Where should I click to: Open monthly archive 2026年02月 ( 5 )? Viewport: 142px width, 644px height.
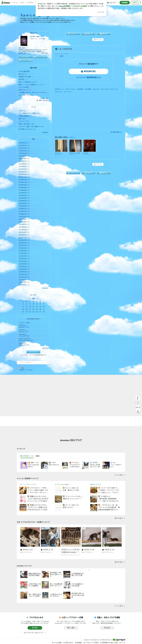24,143
